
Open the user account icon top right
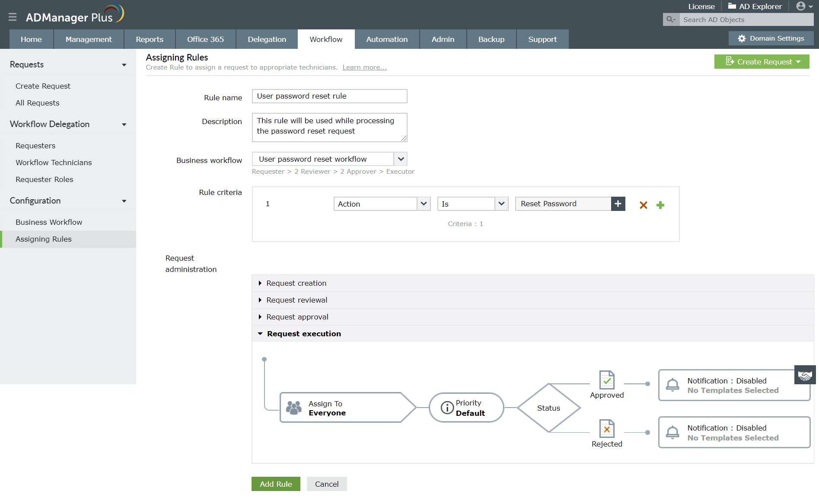coord(800,6)
